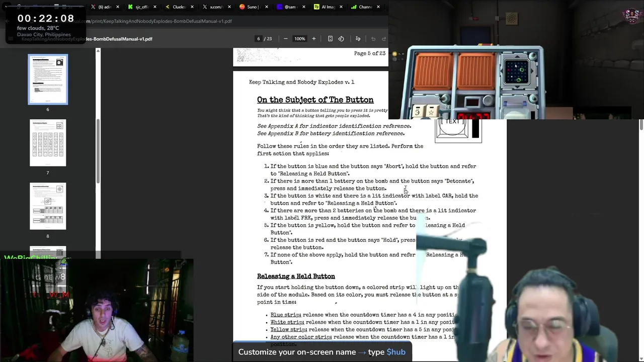This screenshot has height=362, width=644.
Task: Click heading 'On the Subject of The Button'
Action: [x=315, y=100]
